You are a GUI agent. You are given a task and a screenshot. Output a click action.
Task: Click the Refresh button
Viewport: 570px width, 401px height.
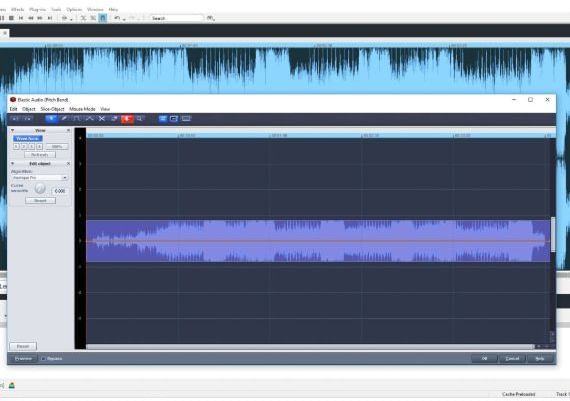click(40, 155)
